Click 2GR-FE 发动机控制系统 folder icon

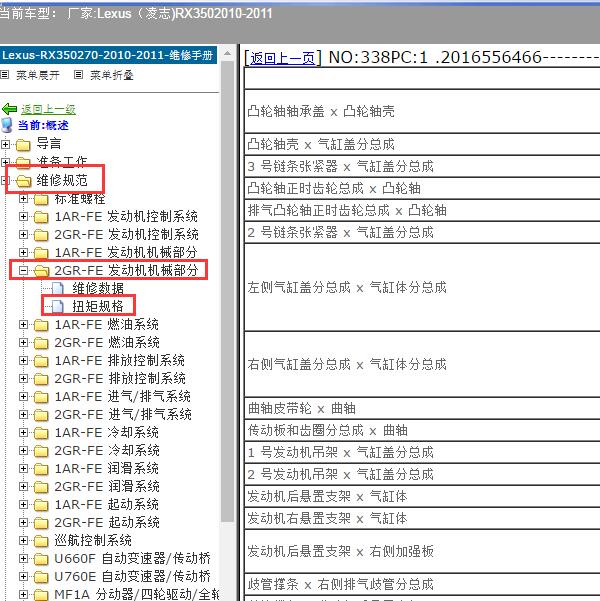point(41,235)
